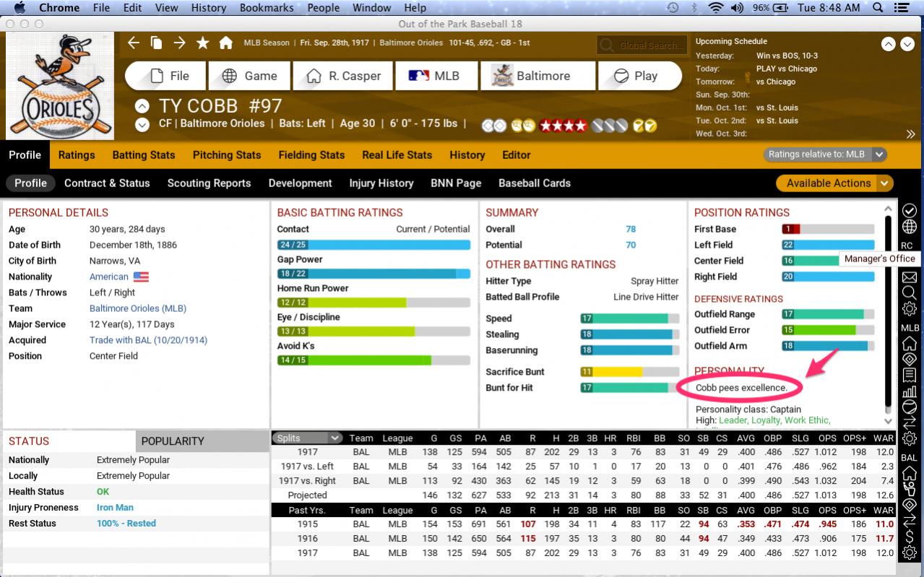Expand upcoming schedule with double chevron

(x=911, y=134)
